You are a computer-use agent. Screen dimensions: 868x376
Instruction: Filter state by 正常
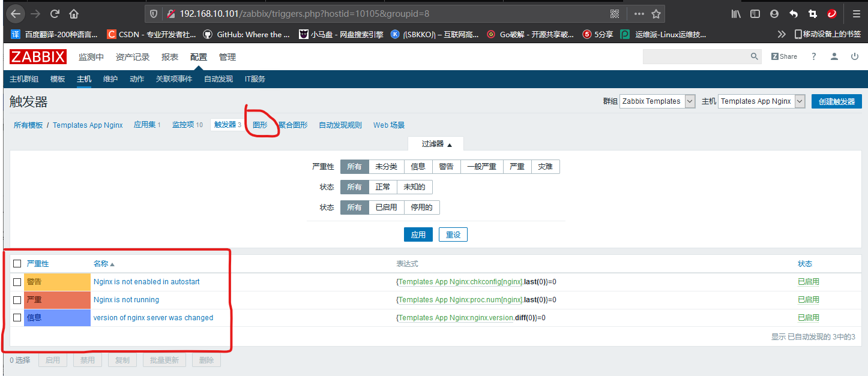pos(382,187)
